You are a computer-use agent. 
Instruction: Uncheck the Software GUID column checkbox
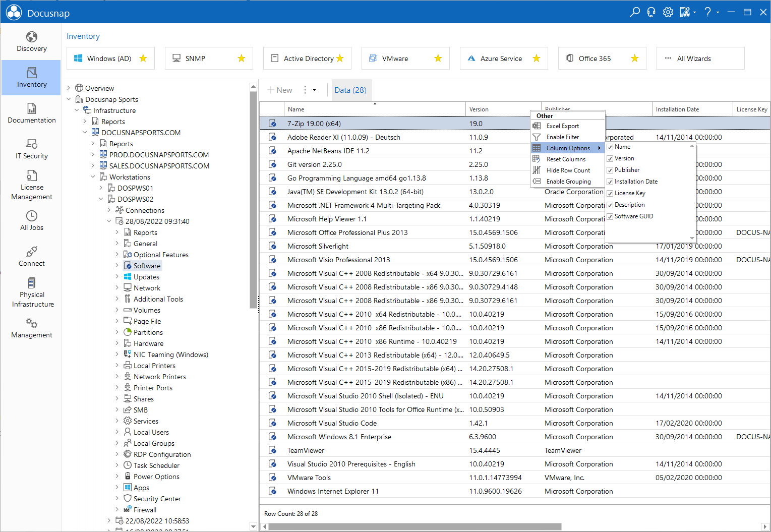tap(610, 217)
